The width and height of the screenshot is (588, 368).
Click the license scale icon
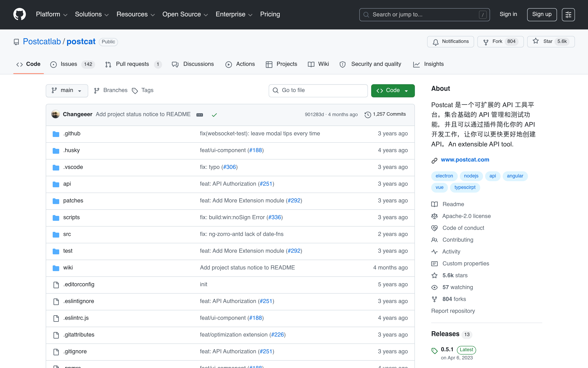[x=434, y=216]
